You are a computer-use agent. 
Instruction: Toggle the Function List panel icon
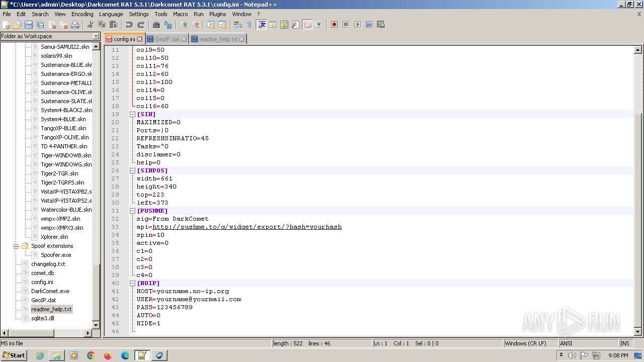click(296, 25)
